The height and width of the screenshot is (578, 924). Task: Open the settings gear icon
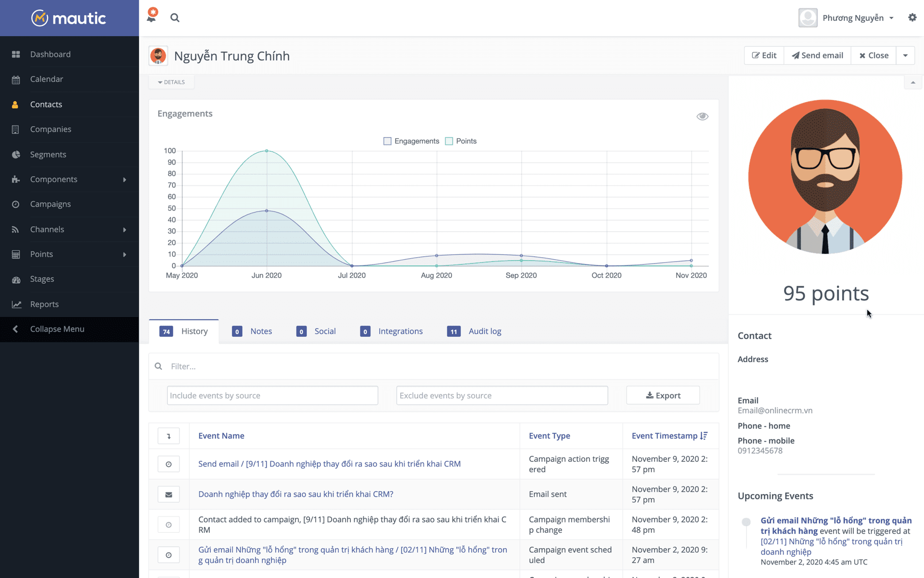coord(912,18)
